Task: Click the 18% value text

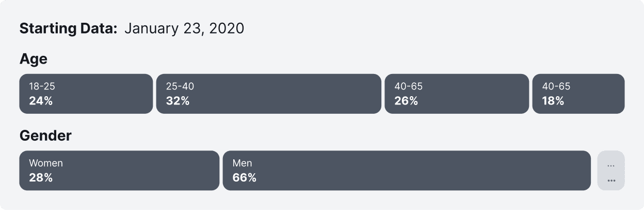Action: coord(553,101)
